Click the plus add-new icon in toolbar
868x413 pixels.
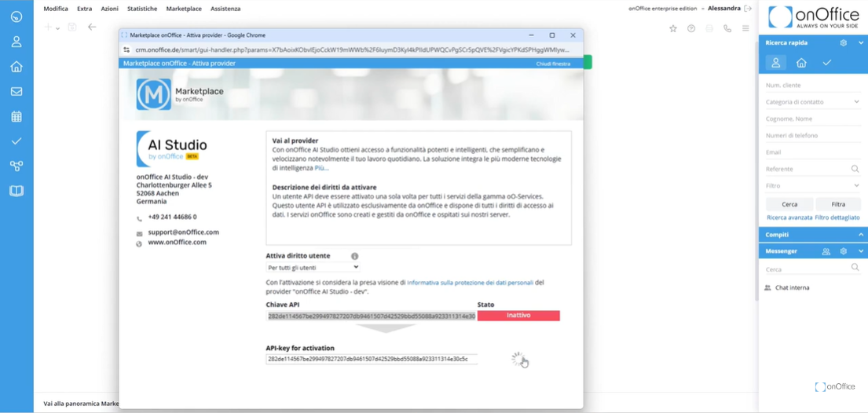tap(48, 27)
